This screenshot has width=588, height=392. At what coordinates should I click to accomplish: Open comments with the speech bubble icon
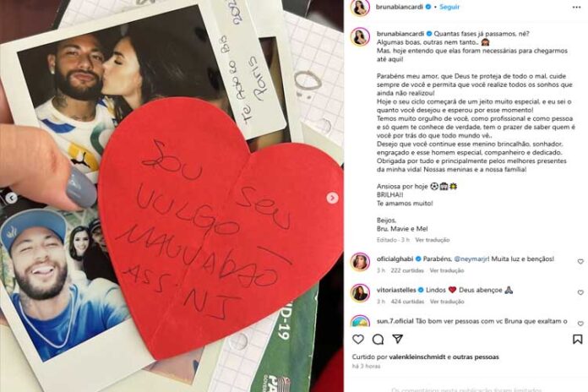(x=378, y=339)
